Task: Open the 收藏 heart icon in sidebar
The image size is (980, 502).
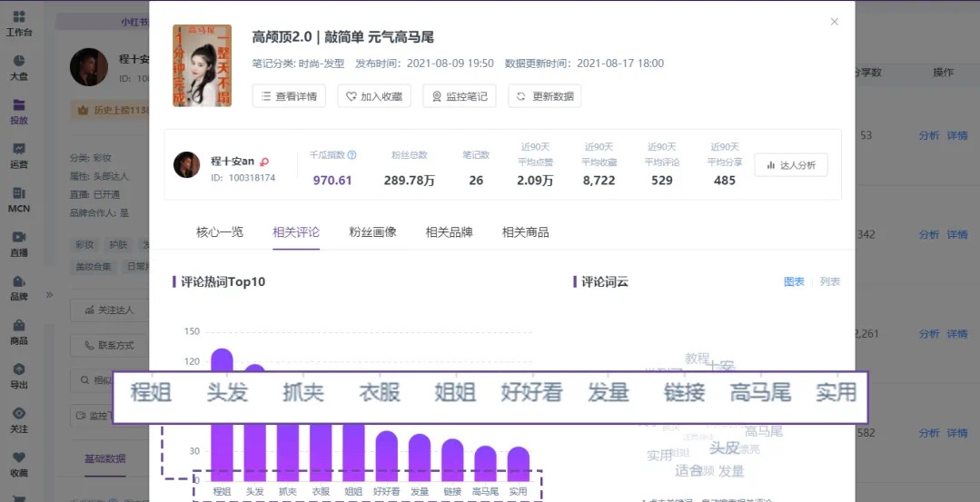Action: (x=19, y=458)
